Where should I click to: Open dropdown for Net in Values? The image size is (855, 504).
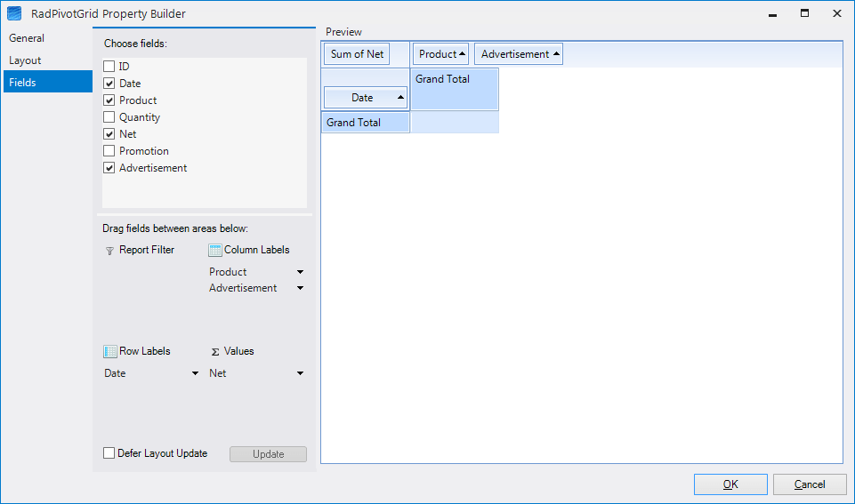[300, 373]
